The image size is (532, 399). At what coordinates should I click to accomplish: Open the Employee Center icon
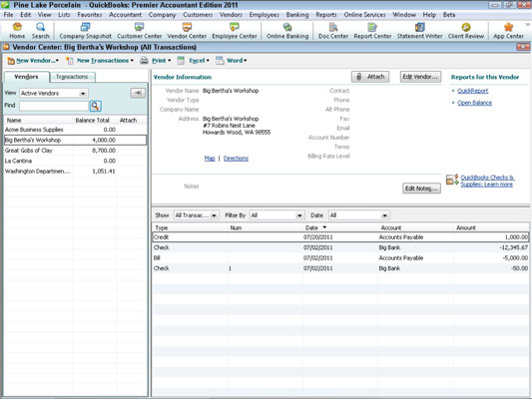235,31
